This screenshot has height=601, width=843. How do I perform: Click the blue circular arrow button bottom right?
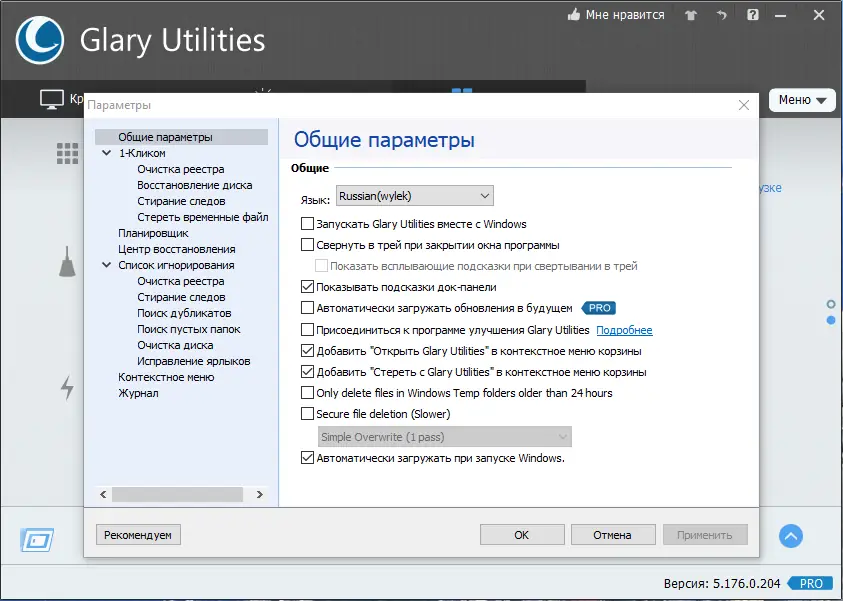click(x=791, y=536)
